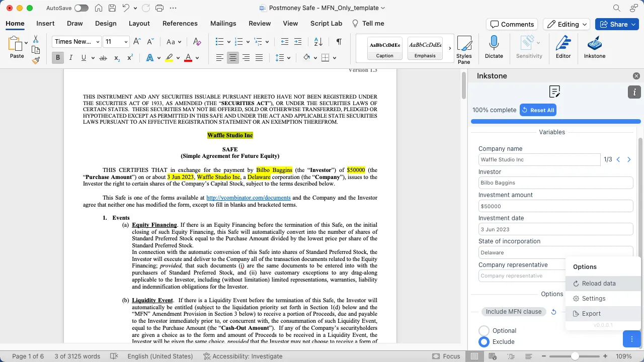Image resolution: width=644 pixels, height=362 pixels.
Task: Justify text alignment
Action: tap(259, 58)
